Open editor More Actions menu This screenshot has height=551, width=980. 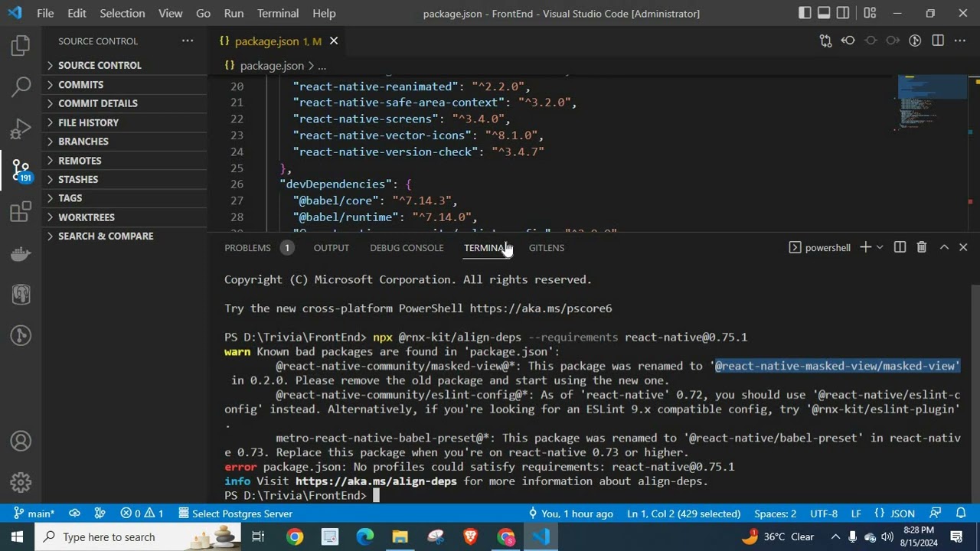pyautogui.click(x=961, y=41)
